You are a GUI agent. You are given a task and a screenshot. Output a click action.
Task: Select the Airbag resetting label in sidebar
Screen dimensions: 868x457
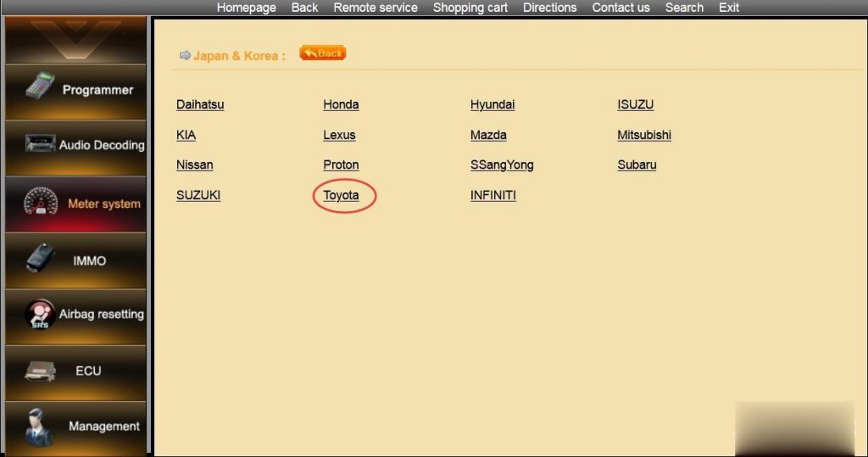tap(102, 314)
